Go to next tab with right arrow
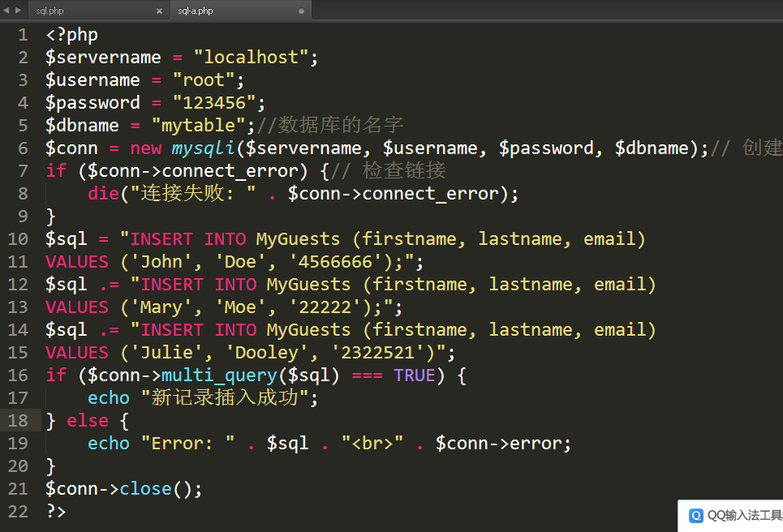783x532 pixels. point(19,10)
